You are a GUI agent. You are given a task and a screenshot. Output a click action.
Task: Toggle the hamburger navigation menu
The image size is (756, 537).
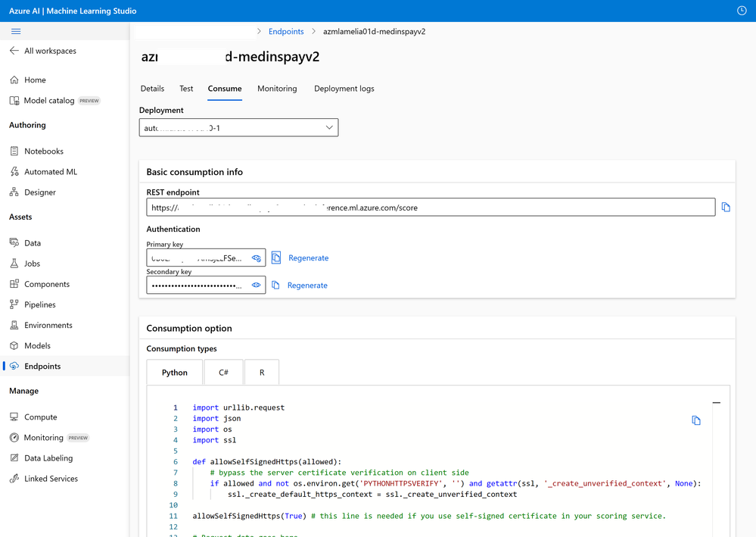(16, 31)
